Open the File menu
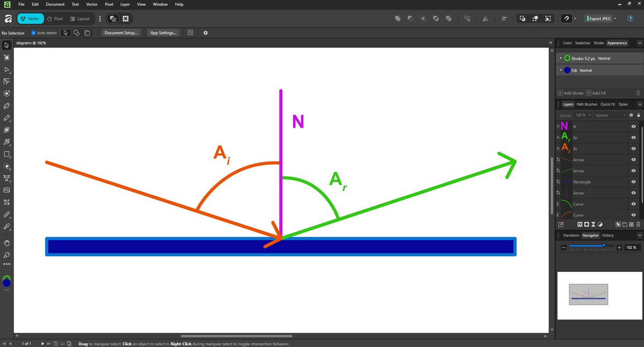Screen dimensions: 644x347 [x=21, y=4]
